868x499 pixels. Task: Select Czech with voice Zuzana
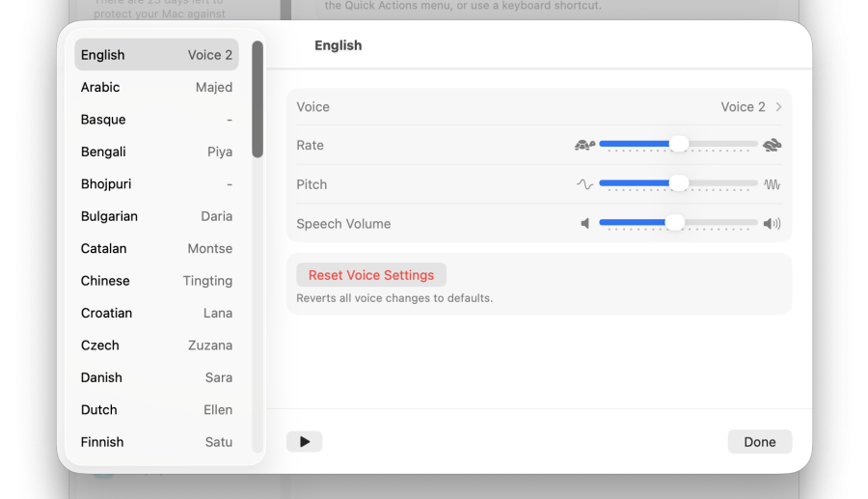(156, 345)
